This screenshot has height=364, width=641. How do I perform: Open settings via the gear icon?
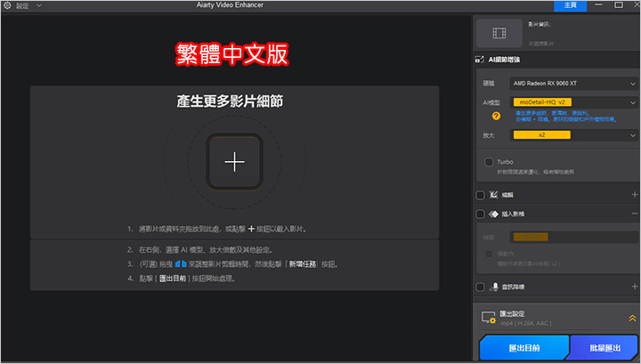7,5
